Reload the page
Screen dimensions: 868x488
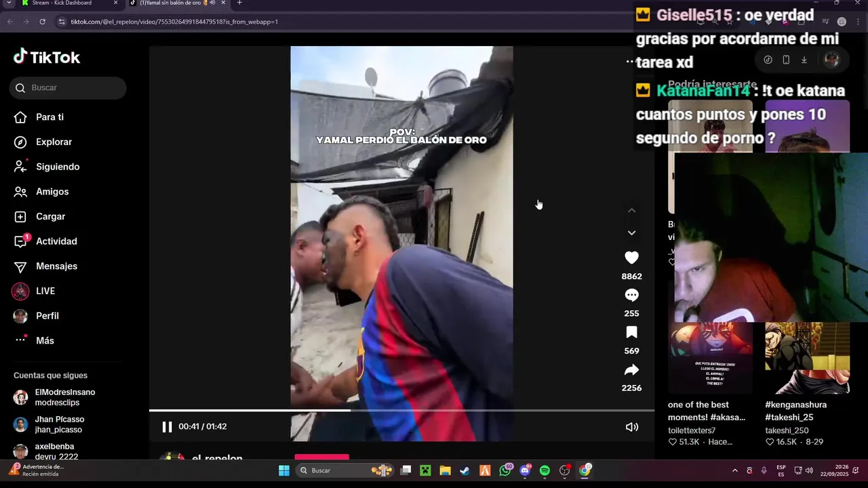(x=42, y=22)
